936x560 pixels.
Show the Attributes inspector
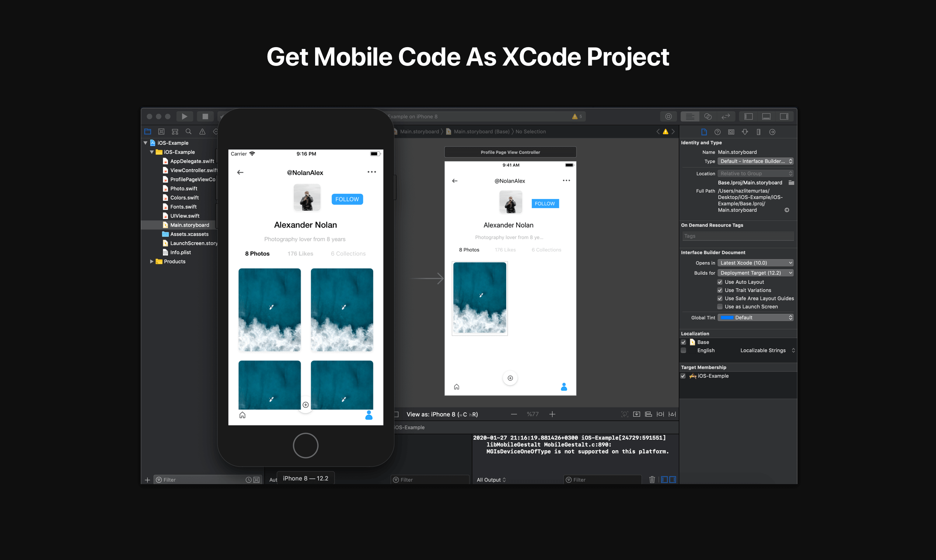click(745, 132)
